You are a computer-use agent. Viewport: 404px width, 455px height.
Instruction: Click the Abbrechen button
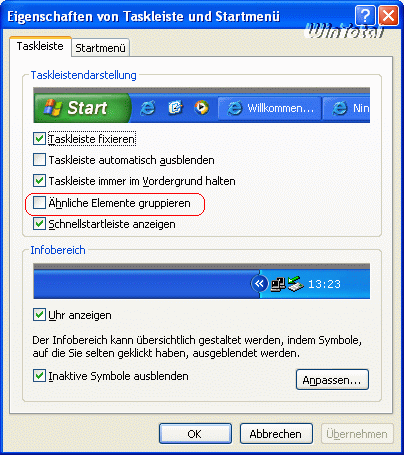point(276,434)
